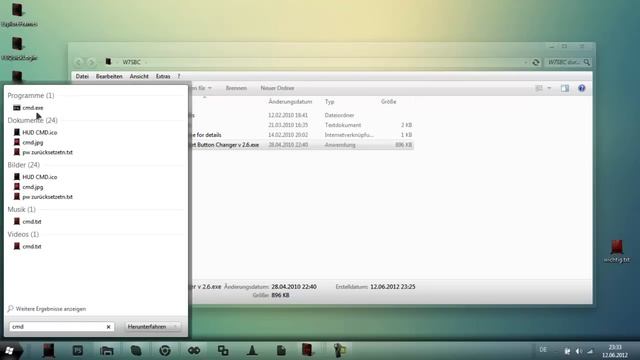The width and height of the screenshot is (640, 360).
Task: Open HUD CMD.ico under Dokumente
Action: [35, 132]
